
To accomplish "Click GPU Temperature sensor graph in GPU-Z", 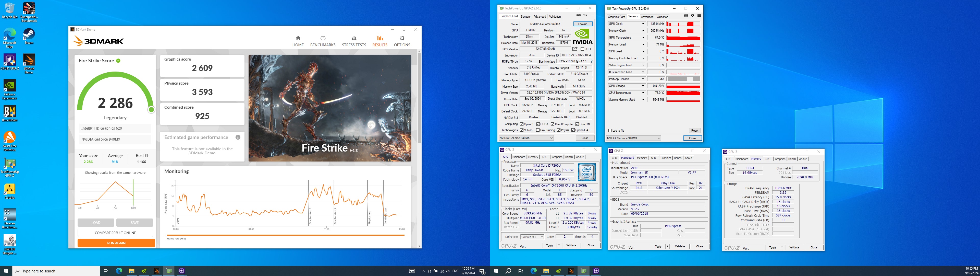I will (683, 37).
